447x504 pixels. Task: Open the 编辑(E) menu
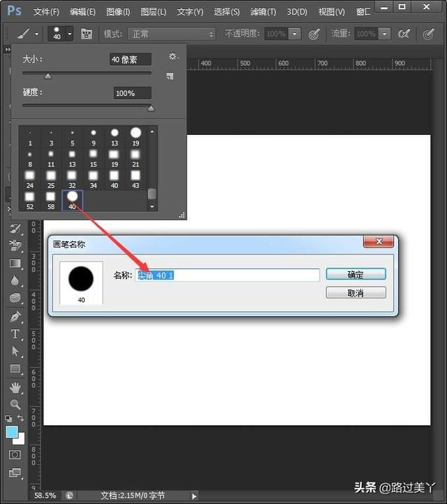tap(82, 12)
